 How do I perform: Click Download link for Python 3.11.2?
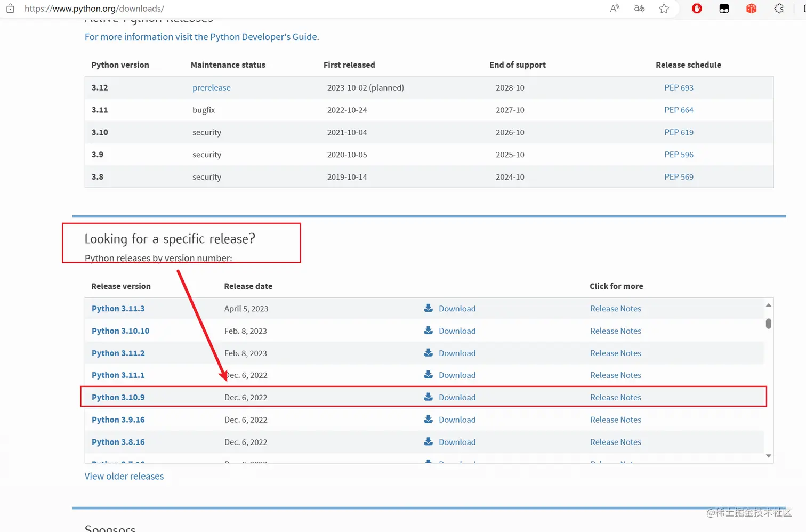coord(457,353)
